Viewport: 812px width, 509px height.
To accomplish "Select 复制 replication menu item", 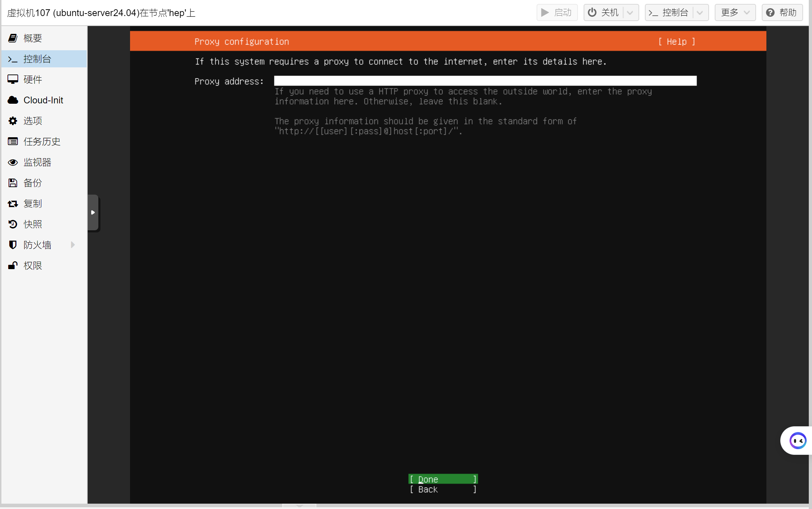I will coord(32,204).
